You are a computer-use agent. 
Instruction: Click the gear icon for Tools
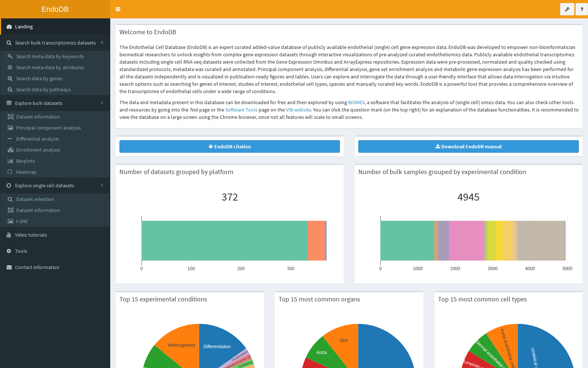(9, 251)
